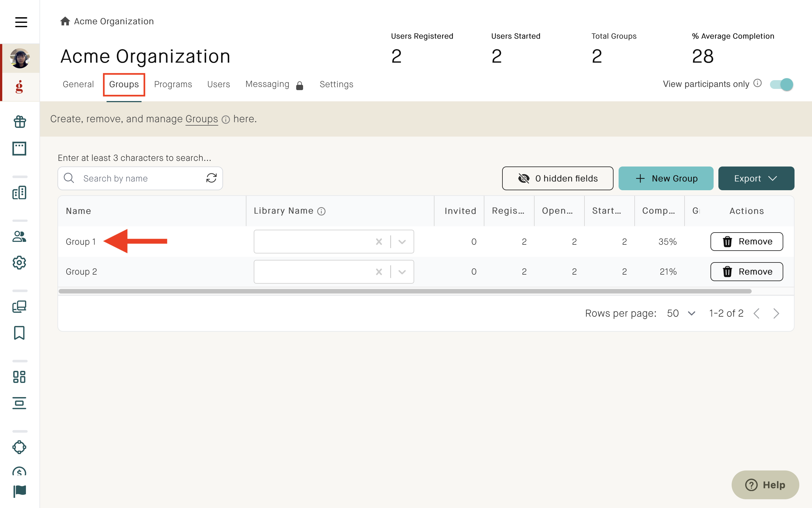Click the Acme Organization breadcrumb link
The height and width of the screenshot is (508, 812).
pos(114,21)
